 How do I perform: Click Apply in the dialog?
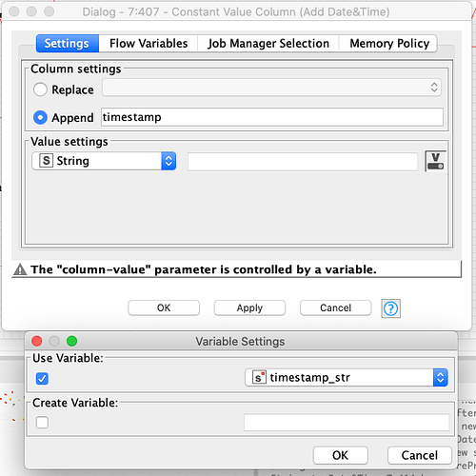tap(249, 307)
